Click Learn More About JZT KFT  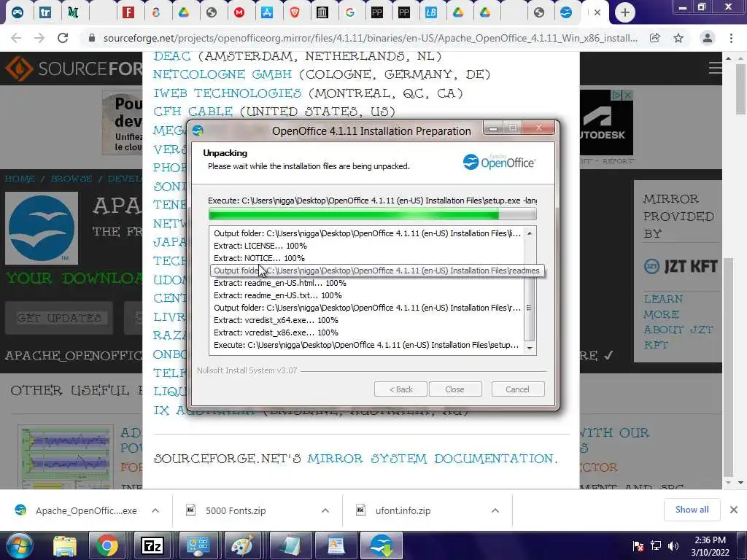(678, 322)
